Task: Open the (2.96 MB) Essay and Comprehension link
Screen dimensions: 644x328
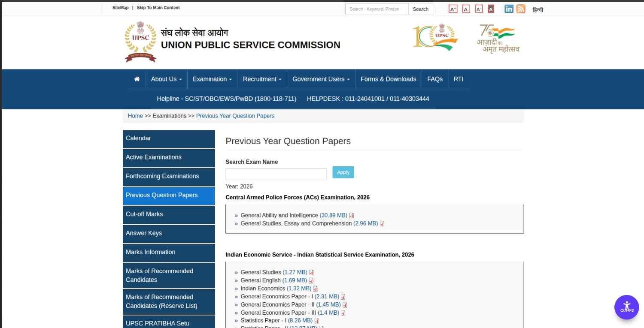Action: (366, 224)
